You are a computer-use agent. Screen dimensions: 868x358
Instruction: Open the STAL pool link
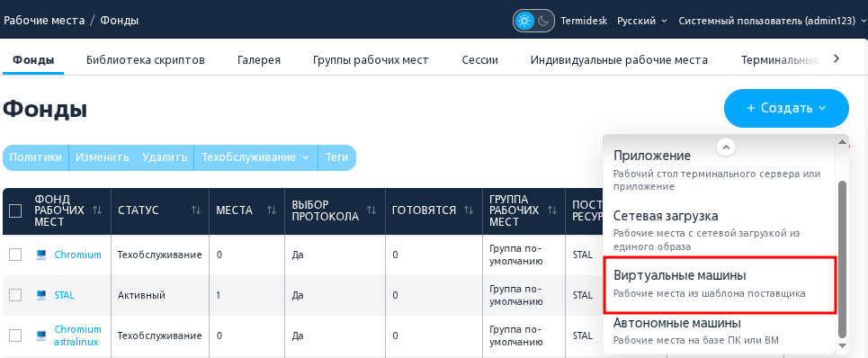[x=64, y=295]
